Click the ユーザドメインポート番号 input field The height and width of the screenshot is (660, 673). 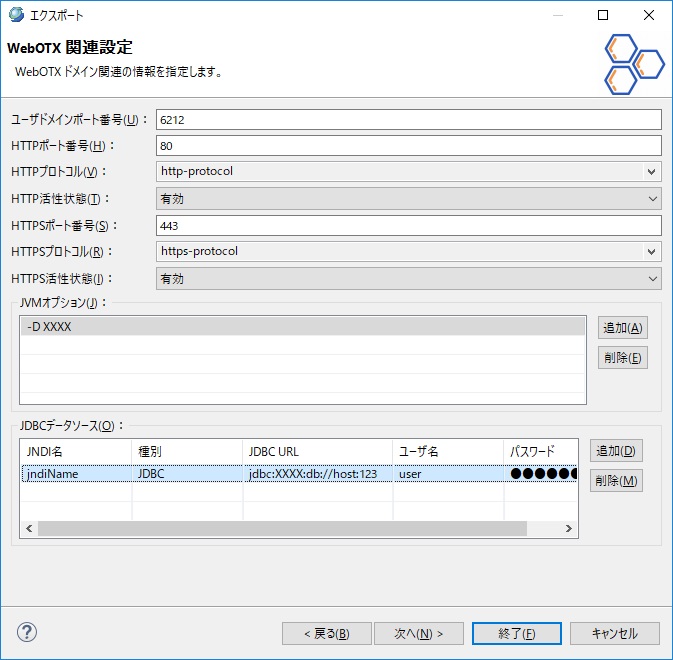(409, 119)
